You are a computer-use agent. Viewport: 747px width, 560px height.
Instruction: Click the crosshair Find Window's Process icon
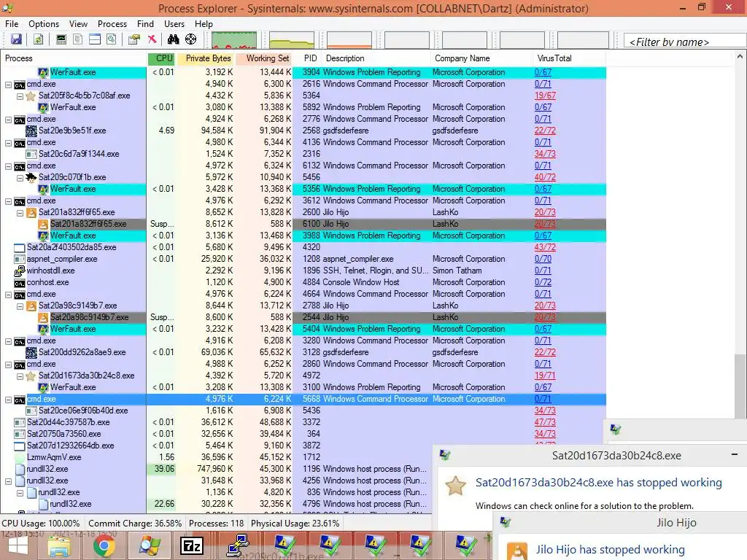190,39
